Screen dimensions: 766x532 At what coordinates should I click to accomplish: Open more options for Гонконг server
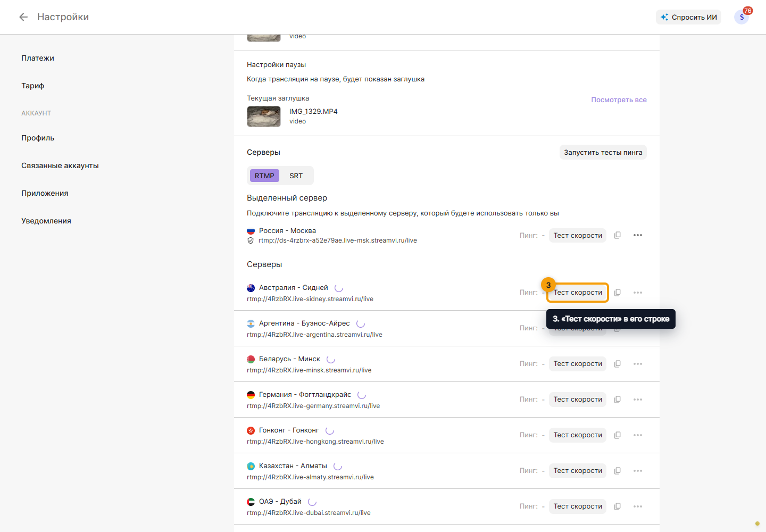pyautogui.click(x=638, y=435)
